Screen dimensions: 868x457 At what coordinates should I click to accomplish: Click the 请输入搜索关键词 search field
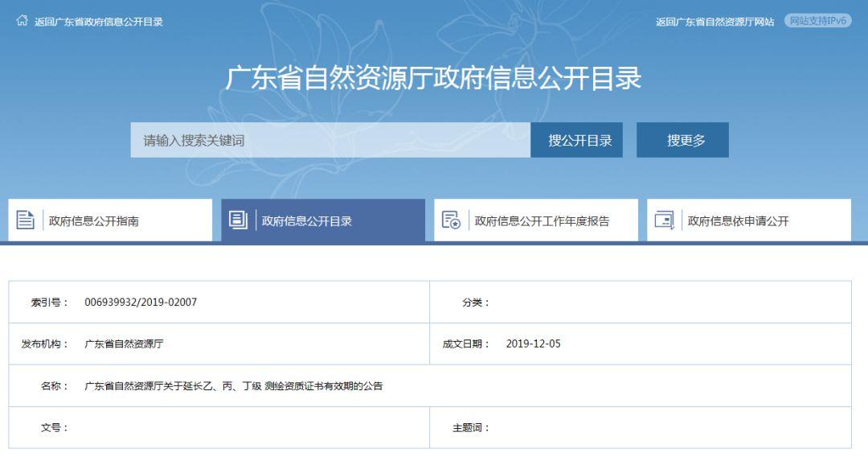[x=330, y=140]
